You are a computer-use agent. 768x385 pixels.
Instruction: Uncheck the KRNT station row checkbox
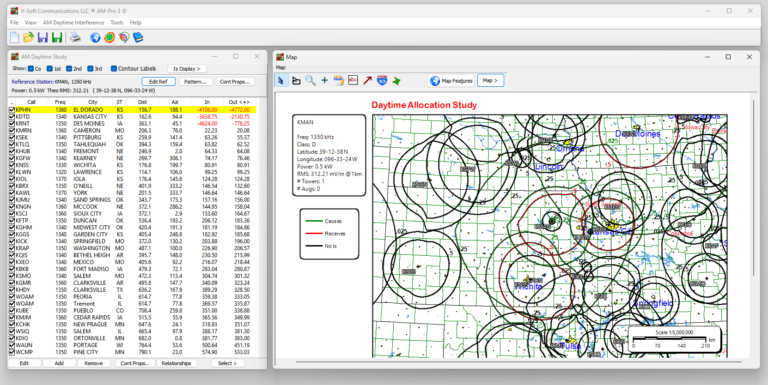tap(12, 124)
